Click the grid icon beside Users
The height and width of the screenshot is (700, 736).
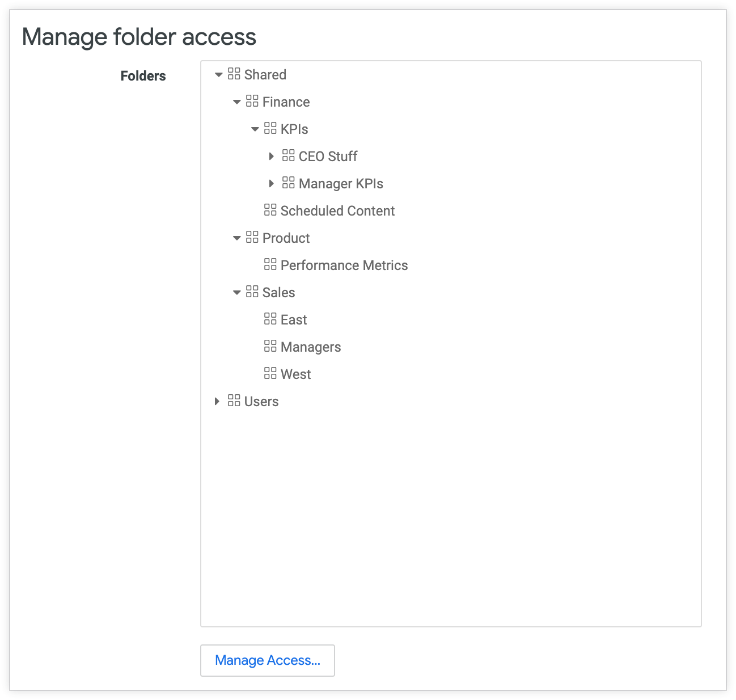click(232, 400)
